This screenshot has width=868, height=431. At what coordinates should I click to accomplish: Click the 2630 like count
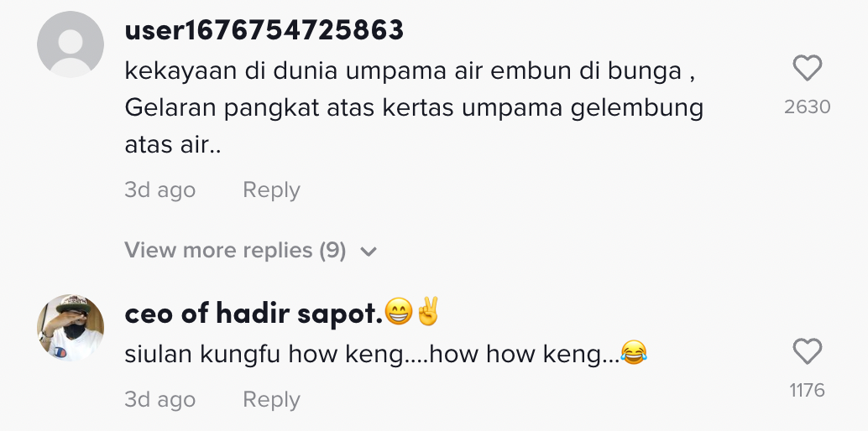point(807,106)
